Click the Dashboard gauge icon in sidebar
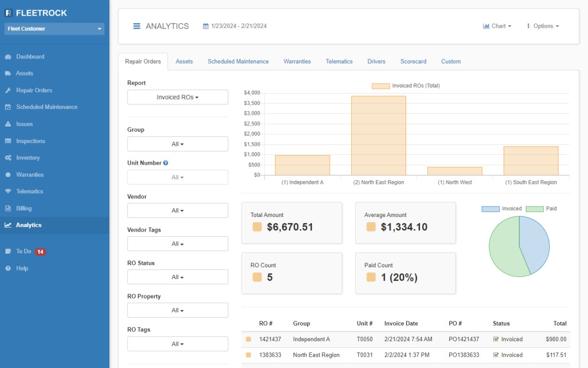The height and width of the screenshot is (368, 588). tap(8, 57)
